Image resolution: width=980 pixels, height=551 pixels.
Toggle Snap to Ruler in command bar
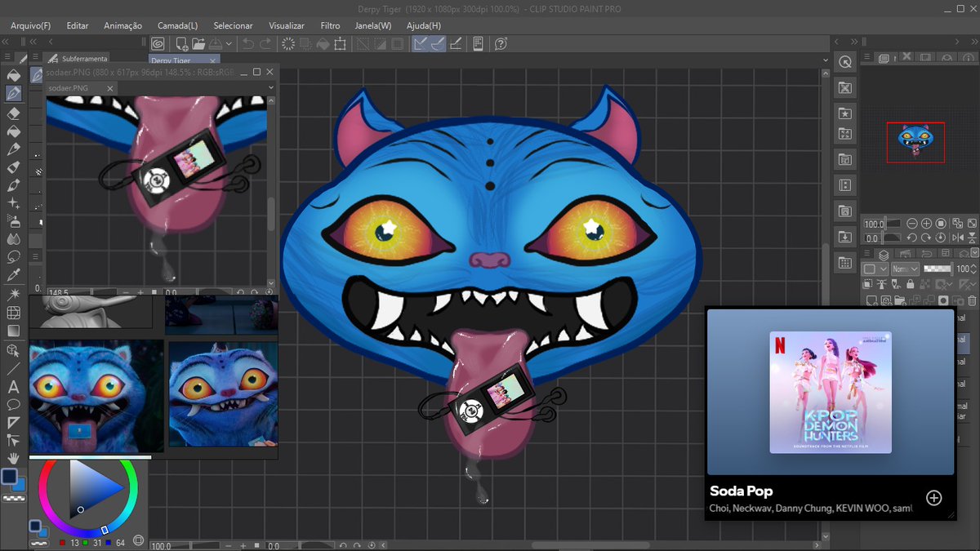419,43
